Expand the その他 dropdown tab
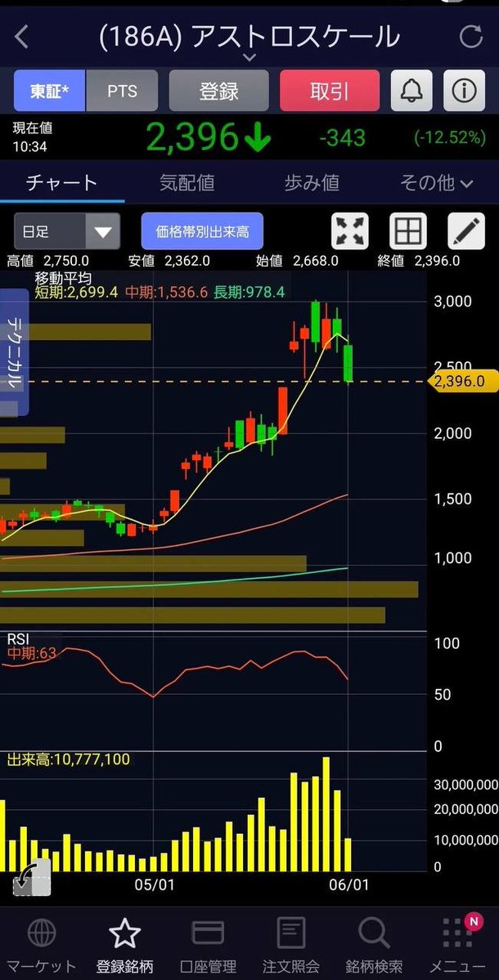 coord(437,182)
